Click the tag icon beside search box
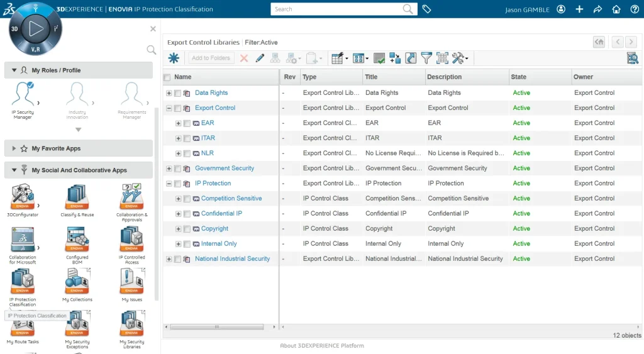The height and width of the screenshot is (354, 644). [x=426, y=9]
